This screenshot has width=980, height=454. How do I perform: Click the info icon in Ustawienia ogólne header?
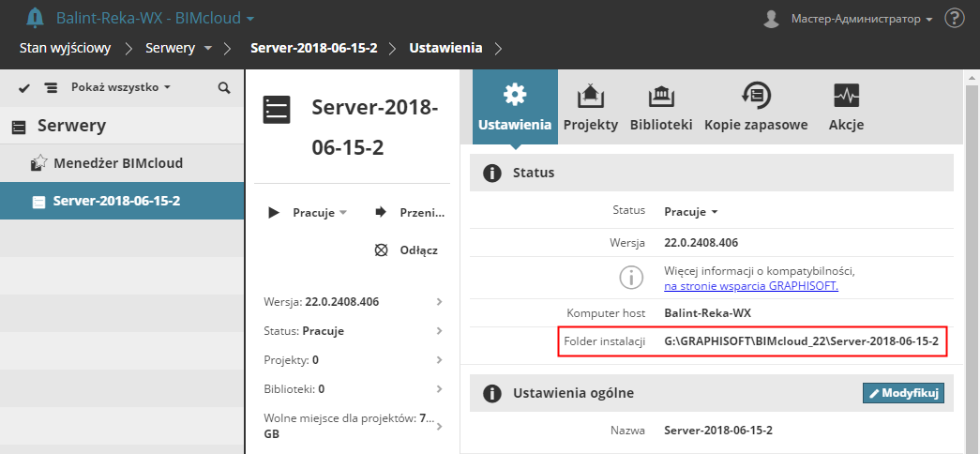point(492,393)
